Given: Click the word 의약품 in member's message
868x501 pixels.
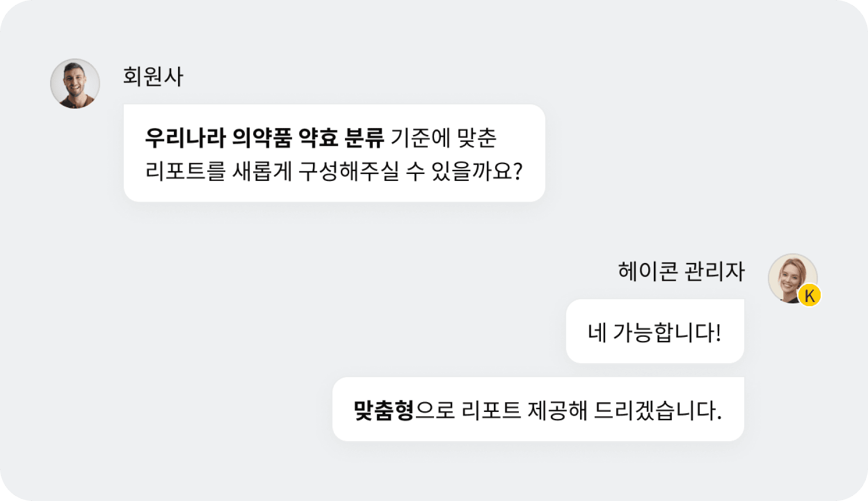Looking at the screenshot, I should (x=262, y=138).
